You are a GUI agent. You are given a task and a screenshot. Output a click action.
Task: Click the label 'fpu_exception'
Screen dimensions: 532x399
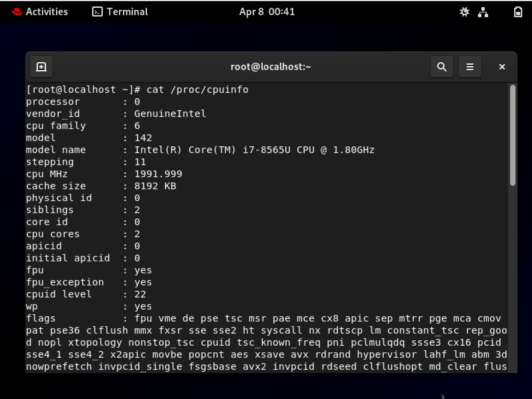pos(65,282)
